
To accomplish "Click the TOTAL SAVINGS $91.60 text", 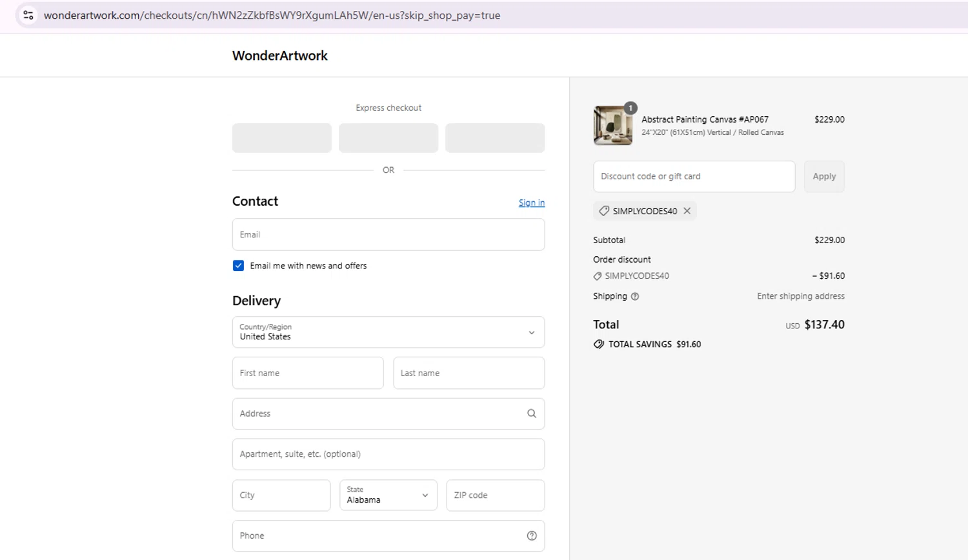I will [654, 345].
